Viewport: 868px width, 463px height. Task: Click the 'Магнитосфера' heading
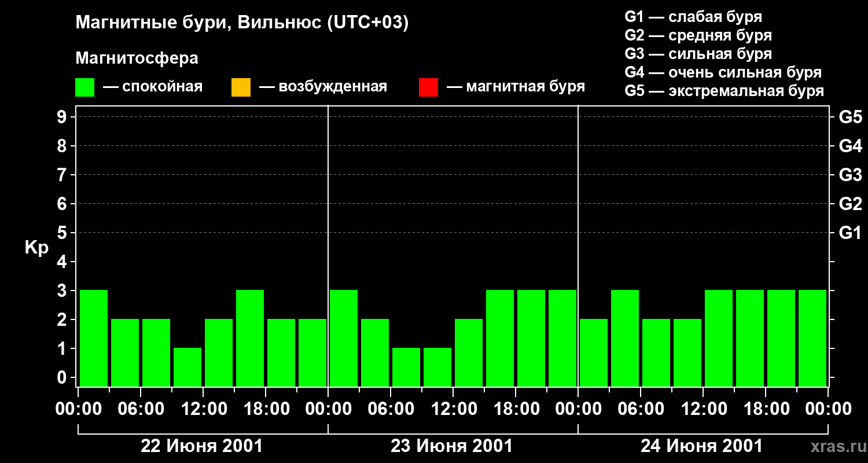137,58
